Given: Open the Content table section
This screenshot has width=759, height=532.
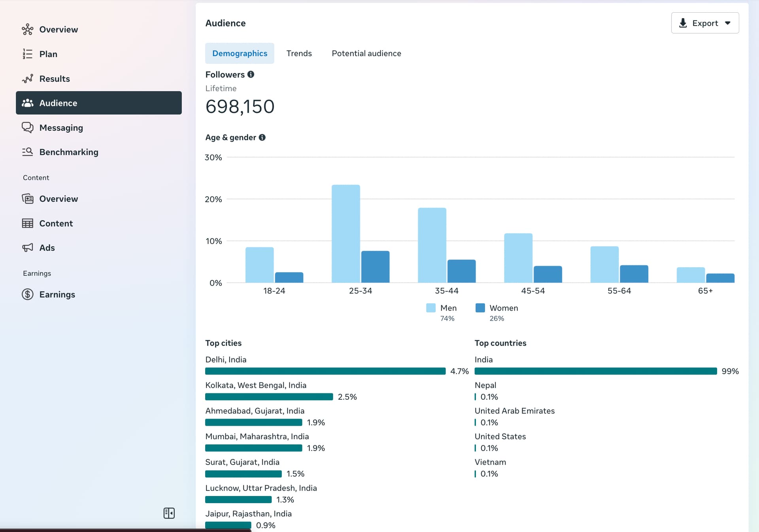Looking at the screenshot, I should click(x=56, y=223).
